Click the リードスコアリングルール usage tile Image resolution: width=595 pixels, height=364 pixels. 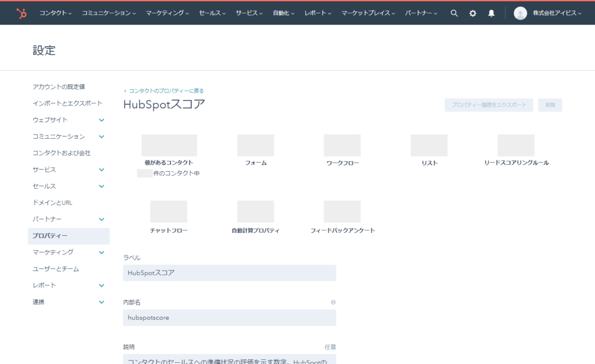click(516, 150)
